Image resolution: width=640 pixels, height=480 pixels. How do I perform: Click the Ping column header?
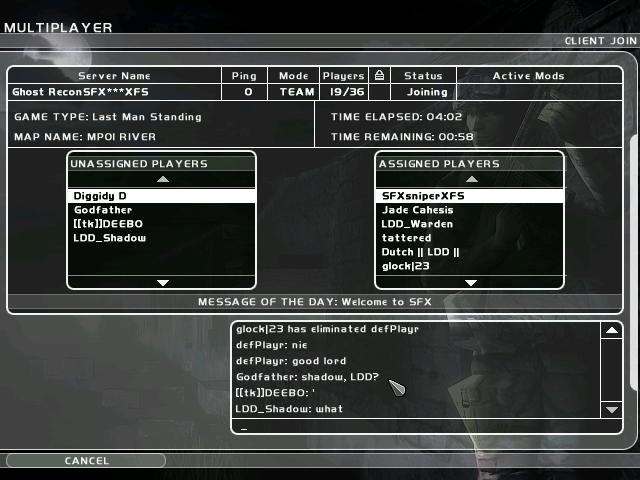pyautogui.click(x=244, y=76)
